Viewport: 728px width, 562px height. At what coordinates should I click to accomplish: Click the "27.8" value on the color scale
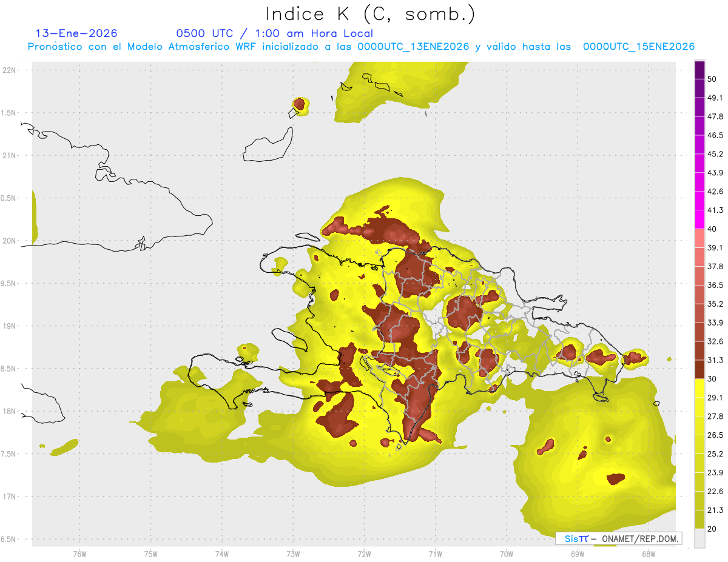[715, 416]
